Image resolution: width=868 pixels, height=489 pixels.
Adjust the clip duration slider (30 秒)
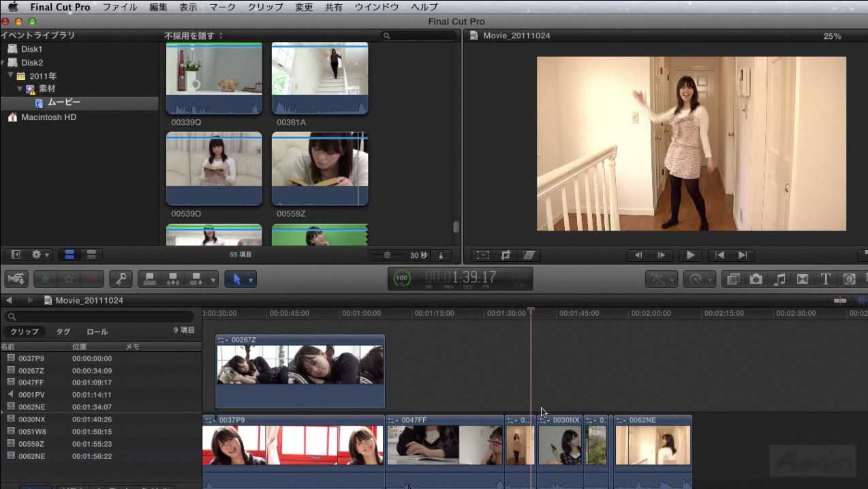(x=387, y=255)
